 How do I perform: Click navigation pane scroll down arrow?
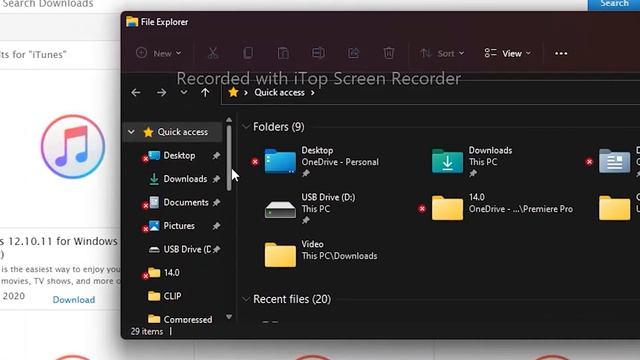click(229, 317)
